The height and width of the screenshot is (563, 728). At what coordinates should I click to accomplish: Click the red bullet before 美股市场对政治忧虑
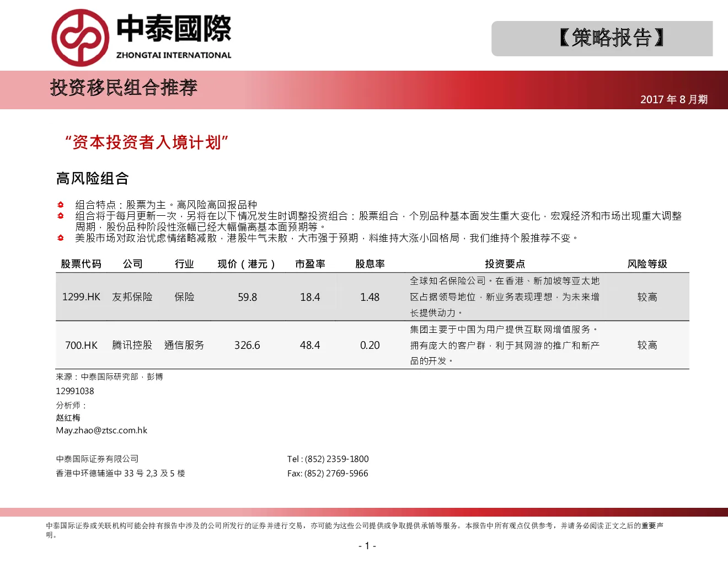(61, 238)
